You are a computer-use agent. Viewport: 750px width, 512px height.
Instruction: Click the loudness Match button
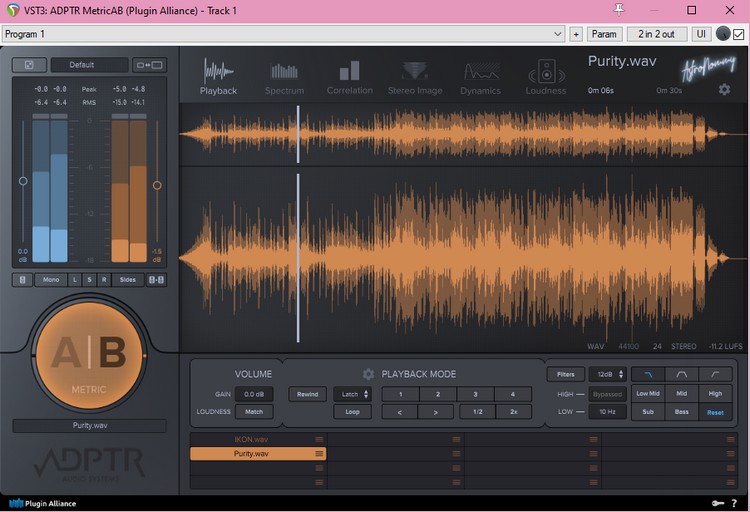(254, 412)
